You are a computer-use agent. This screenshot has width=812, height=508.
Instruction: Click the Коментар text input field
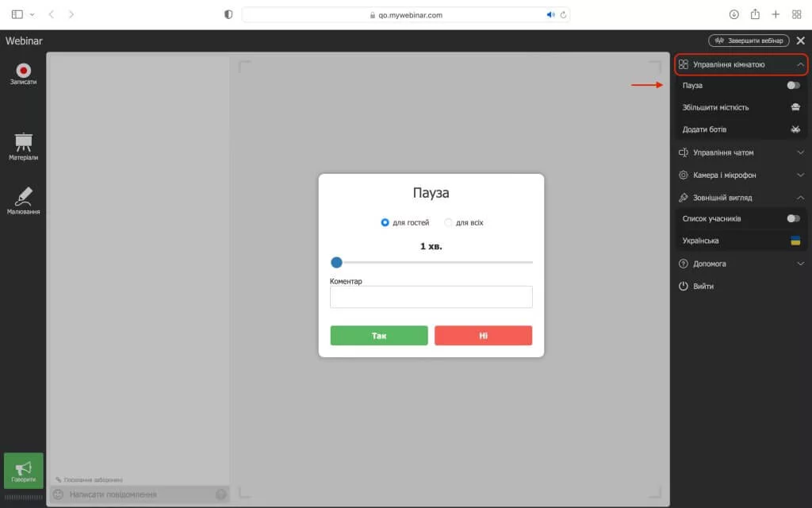(431, 297)
